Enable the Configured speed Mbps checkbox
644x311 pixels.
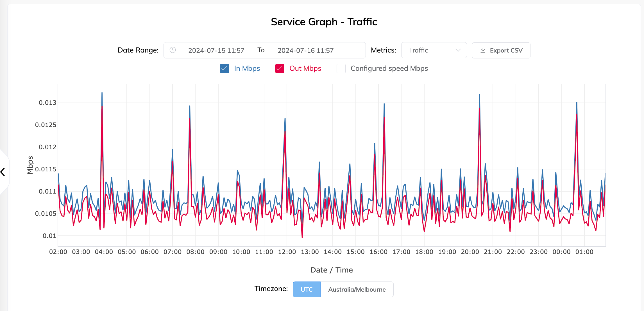341,68
